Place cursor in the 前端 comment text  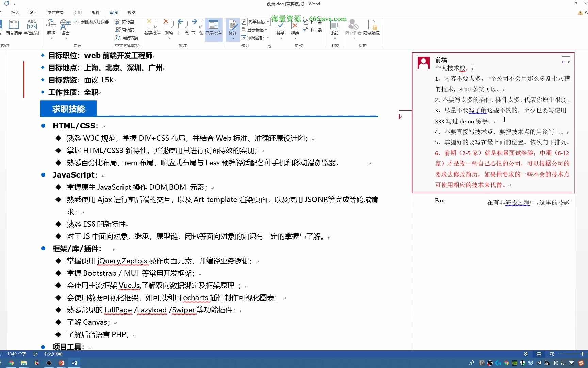coord(502,126)
